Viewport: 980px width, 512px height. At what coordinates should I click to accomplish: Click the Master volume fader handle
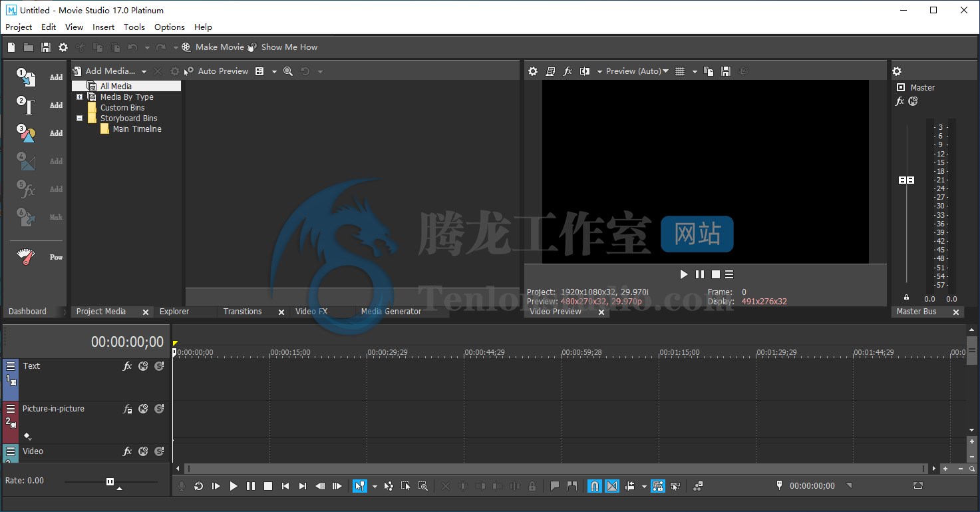point(906,180)
